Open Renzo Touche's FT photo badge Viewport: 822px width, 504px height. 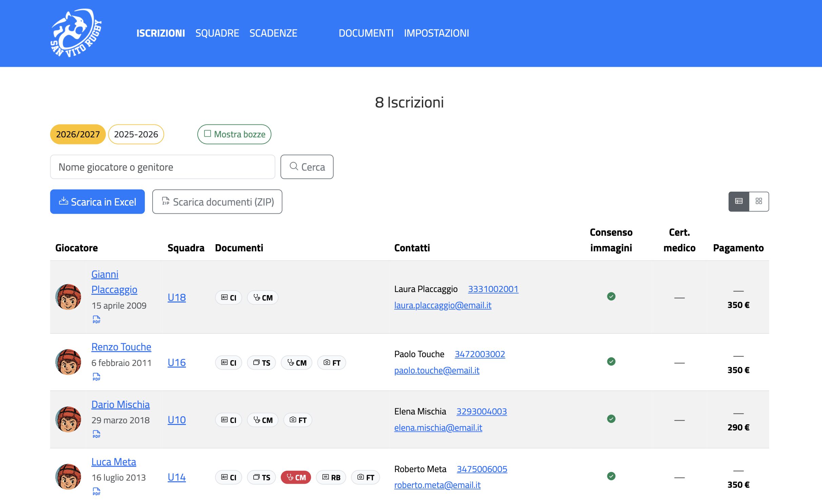(332, 363)
